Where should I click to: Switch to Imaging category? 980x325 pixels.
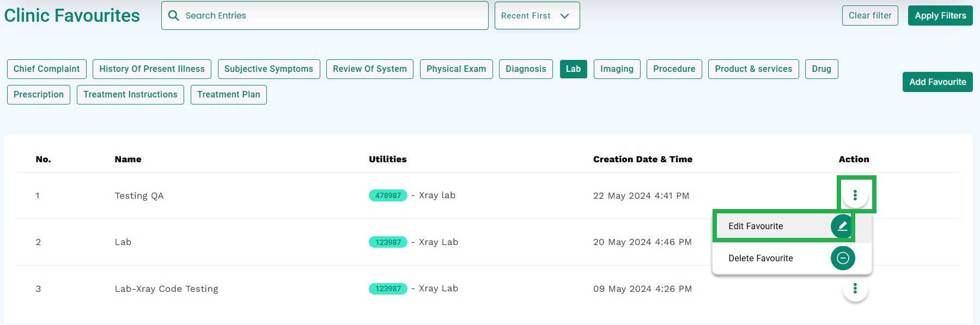[x=617, y=69]
